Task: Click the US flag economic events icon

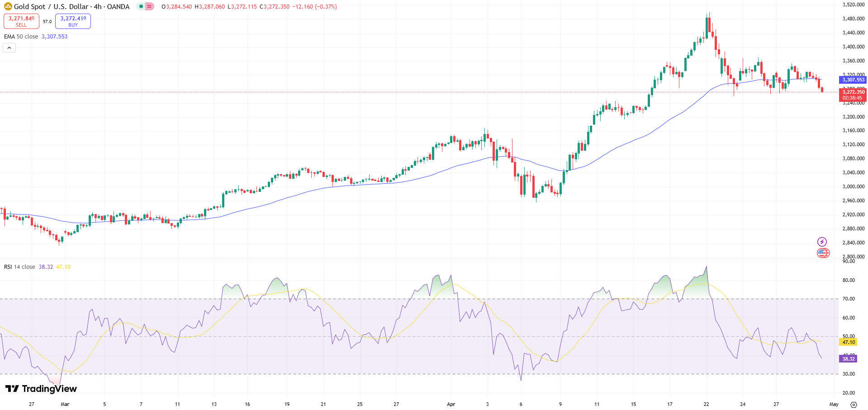Action: 824,253
